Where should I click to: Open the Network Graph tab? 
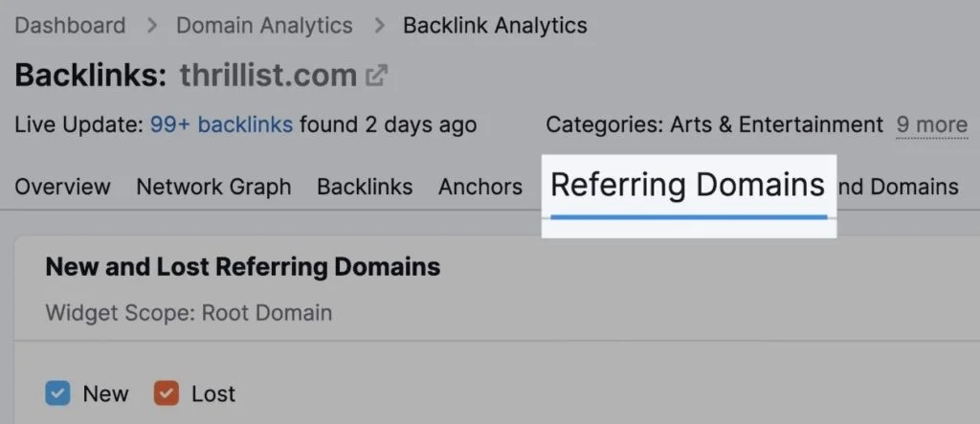point(213,187)
